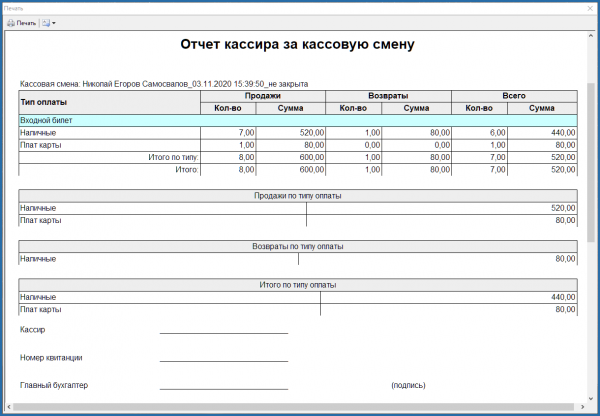Click the Тип оплаты table header
The image size is (600, 416).
pos(109,102)
